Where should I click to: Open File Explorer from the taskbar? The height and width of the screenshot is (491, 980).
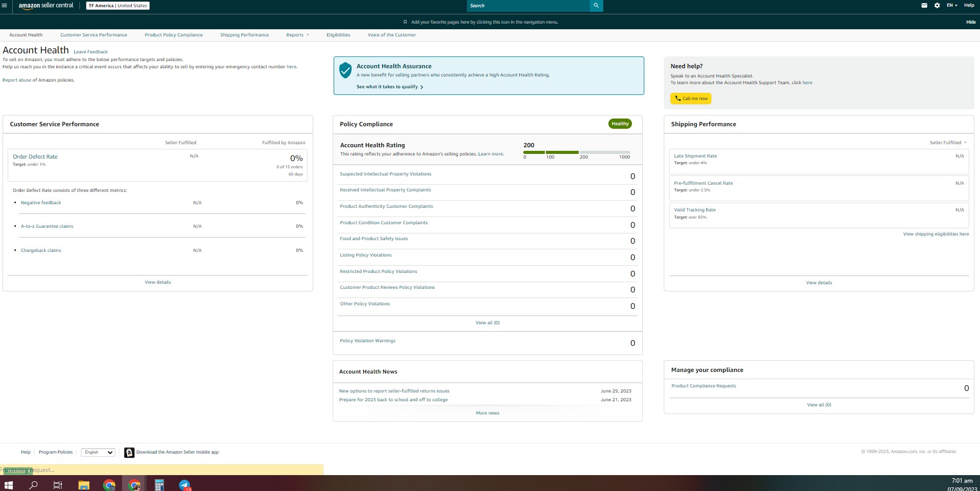click(84, 485)
